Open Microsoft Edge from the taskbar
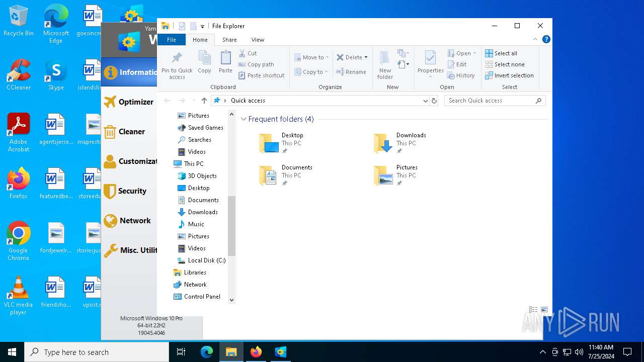644x362 pixels. tap(207, 352)
